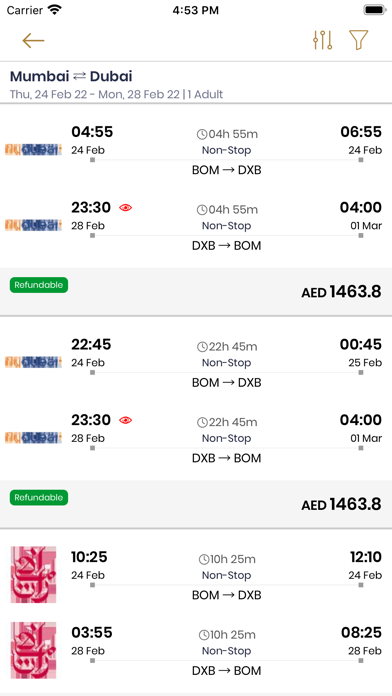Select the flydubai logo of the 22:45 flight
392x696 pixels.
(33, 362)
